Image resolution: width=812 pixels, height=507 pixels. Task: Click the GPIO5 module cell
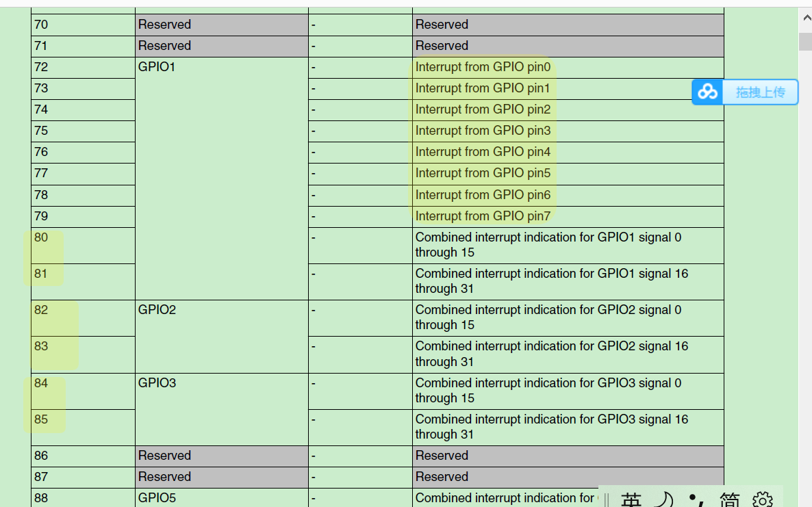157,498
